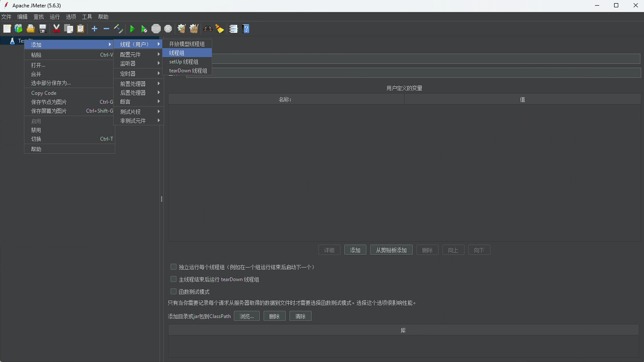
Task: Start the test with the green Start icon
Action: click(x=132, y=28)
